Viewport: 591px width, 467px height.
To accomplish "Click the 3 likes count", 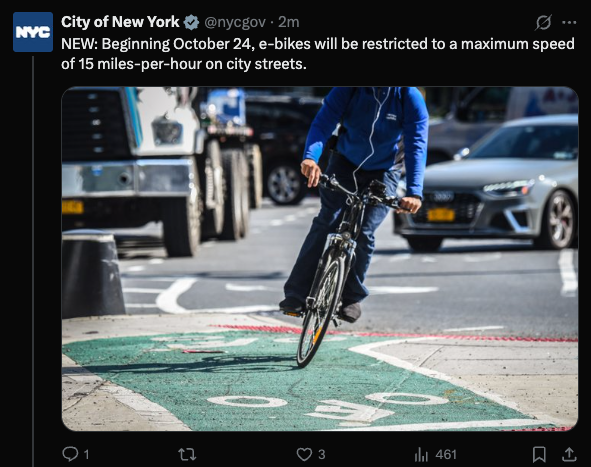I will tap(322, 455).
